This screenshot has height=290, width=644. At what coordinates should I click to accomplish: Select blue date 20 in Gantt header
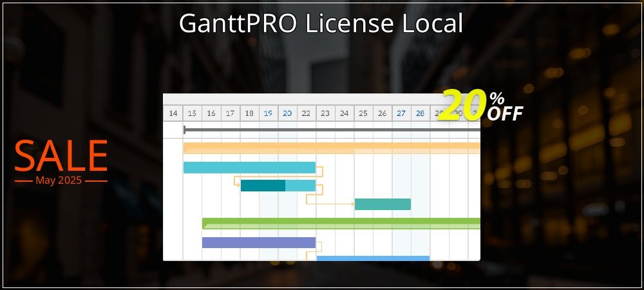(x=287, y=113)
